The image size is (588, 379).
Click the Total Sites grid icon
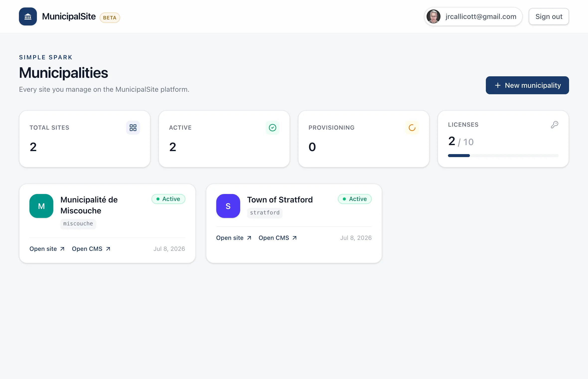[133, 128]
